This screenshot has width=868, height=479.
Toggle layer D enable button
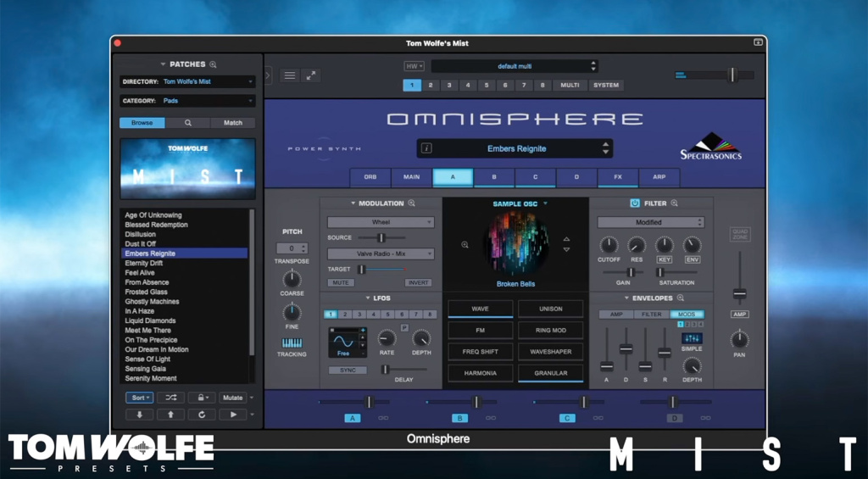(x=674, y=418)
